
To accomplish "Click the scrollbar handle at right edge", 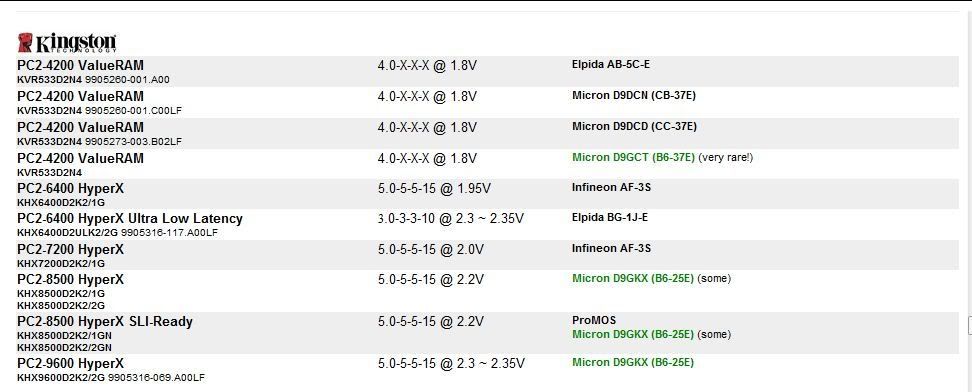I will [970, 324].
